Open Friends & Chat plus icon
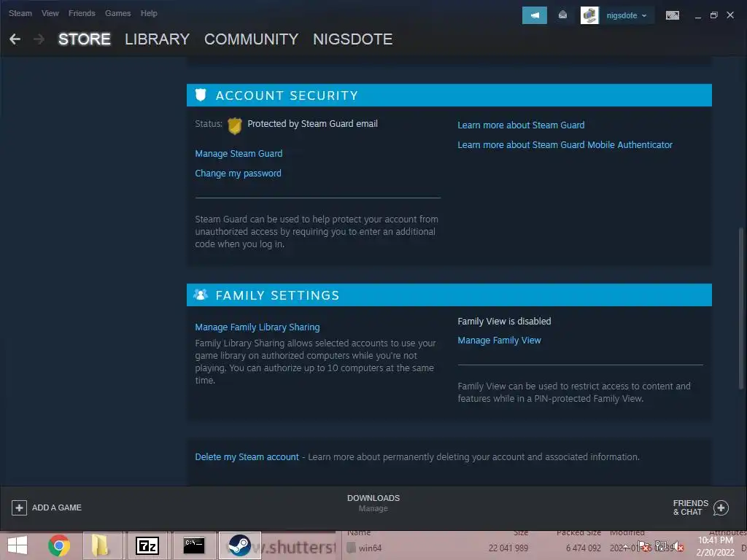Screen dimensions: 747x560 point(721,507)
